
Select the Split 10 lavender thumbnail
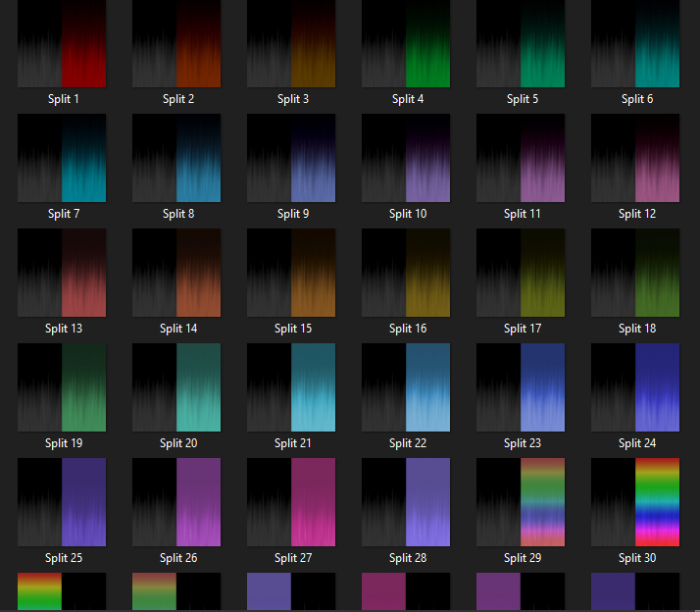(x=406, y=158)
